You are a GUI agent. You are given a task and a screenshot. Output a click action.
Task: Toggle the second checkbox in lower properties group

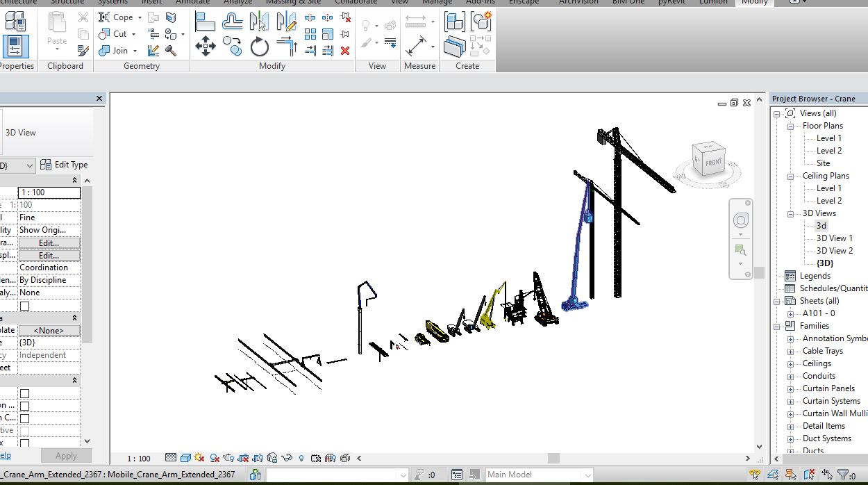pos(25,406)
